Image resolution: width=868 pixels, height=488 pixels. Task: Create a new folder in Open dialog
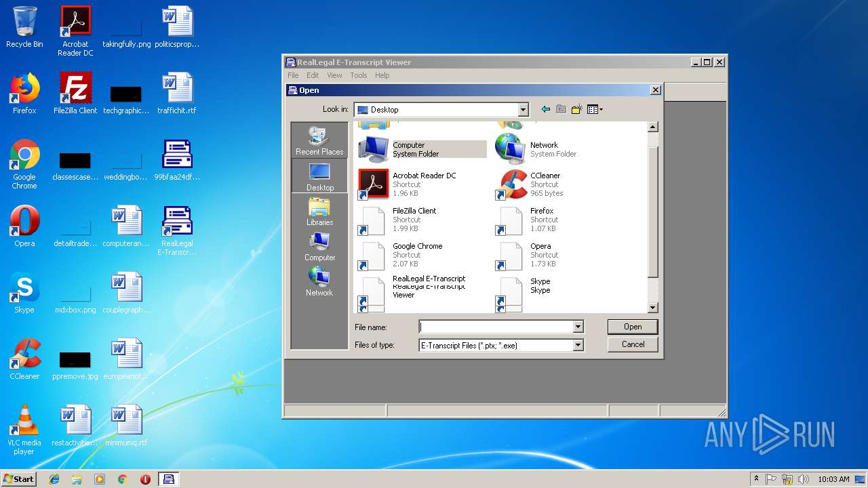[576, 109]
